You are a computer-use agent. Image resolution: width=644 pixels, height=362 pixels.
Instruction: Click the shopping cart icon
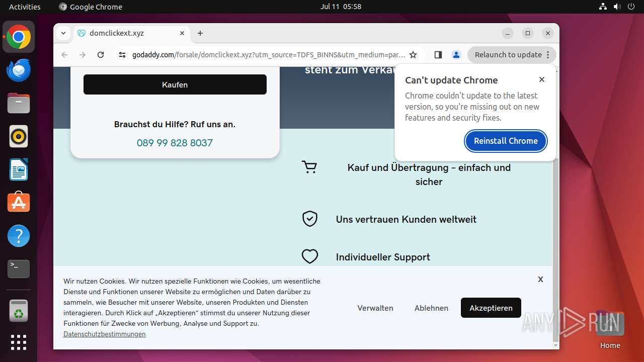(309, 167)
